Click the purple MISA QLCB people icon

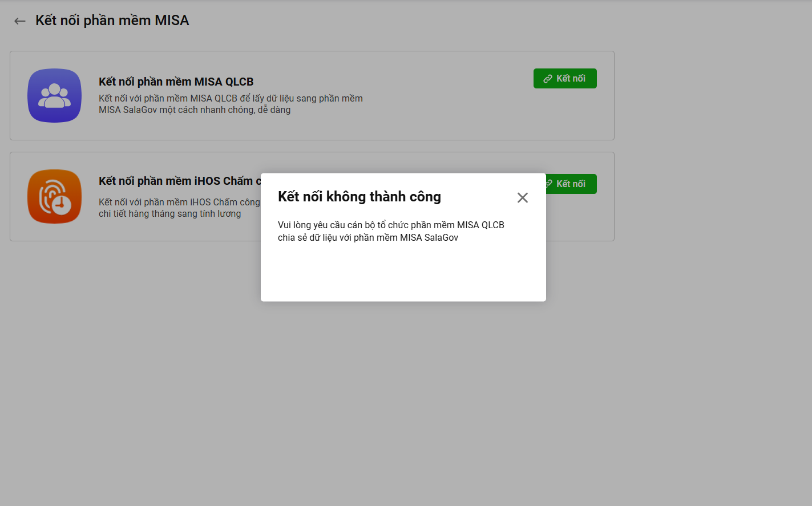[55, 95]
